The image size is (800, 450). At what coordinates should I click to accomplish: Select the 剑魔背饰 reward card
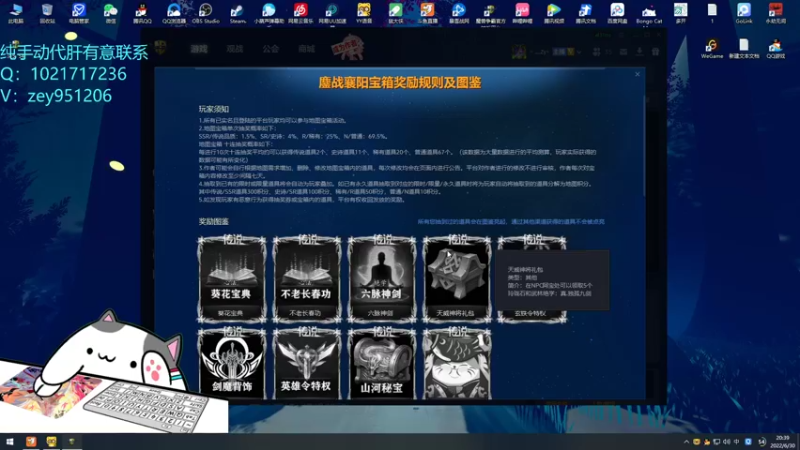coord(232,364)
